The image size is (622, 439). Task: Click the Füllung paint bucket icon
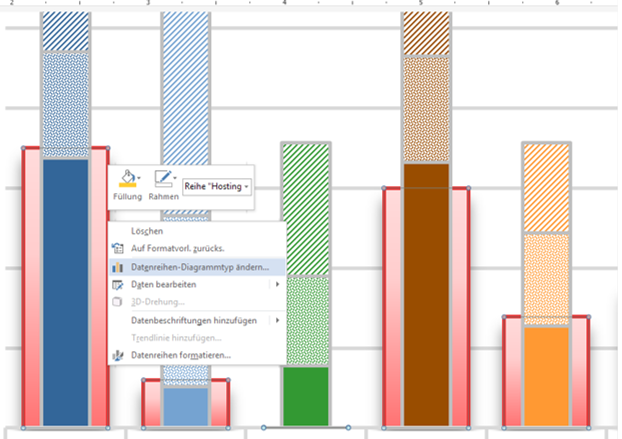(126, 179)
